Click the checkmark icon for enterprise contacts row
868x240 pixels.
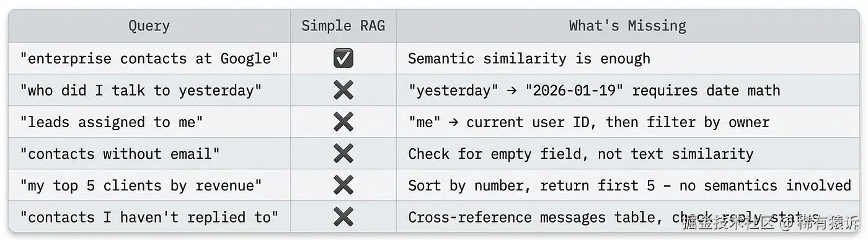pos(343,58)
